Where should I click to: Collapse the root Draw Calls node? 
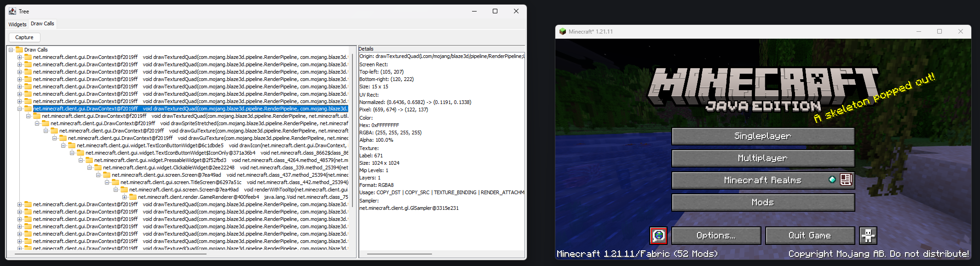coord(11,50)
